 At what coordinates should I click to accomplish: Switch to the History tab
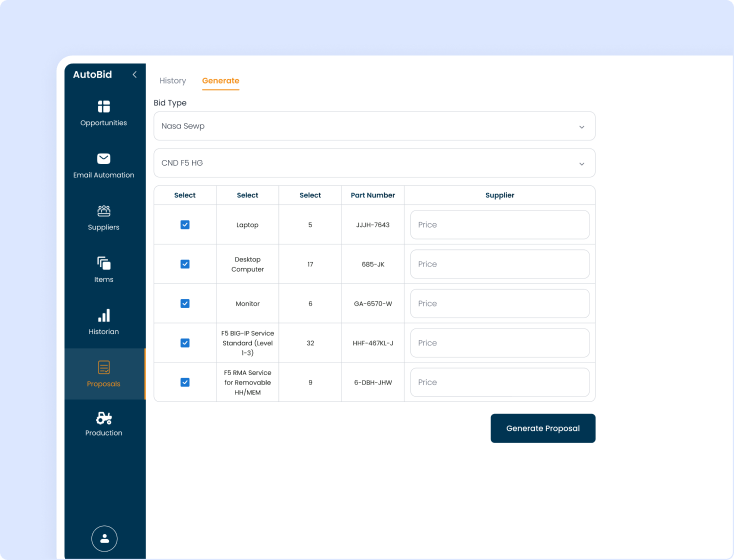click(173, 81)
